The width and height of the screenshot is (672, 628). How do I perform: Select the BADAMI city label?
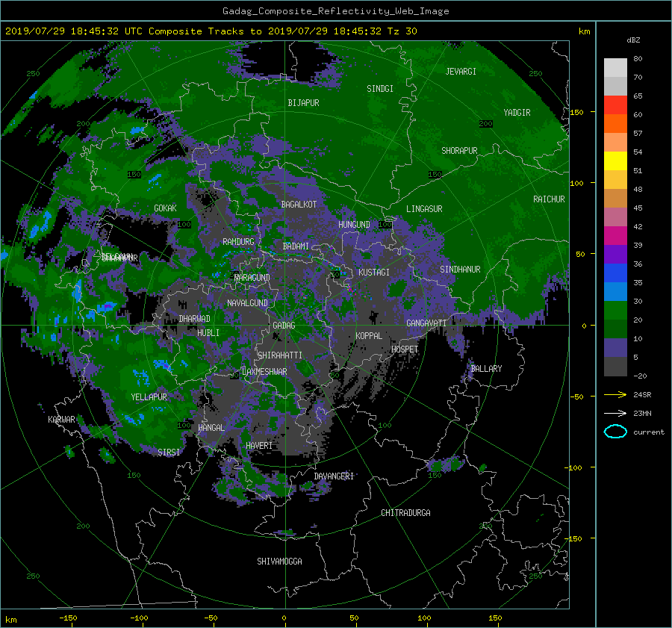296,246
